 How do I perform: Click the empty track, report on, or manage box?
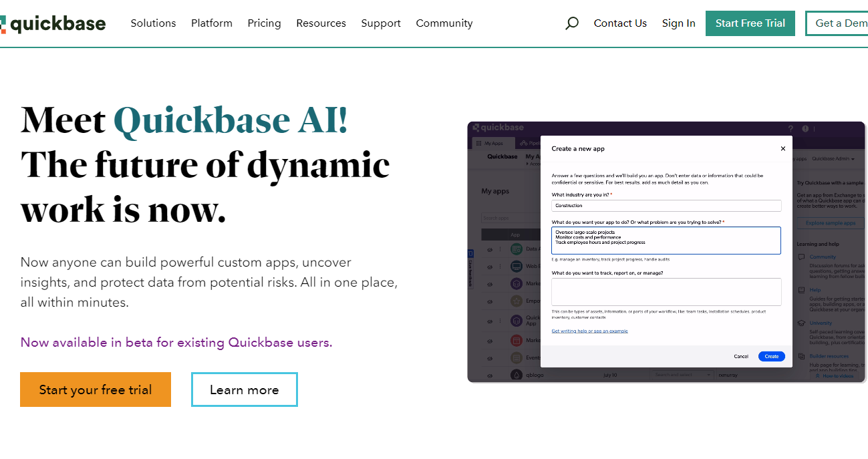[x=666, y=292]
